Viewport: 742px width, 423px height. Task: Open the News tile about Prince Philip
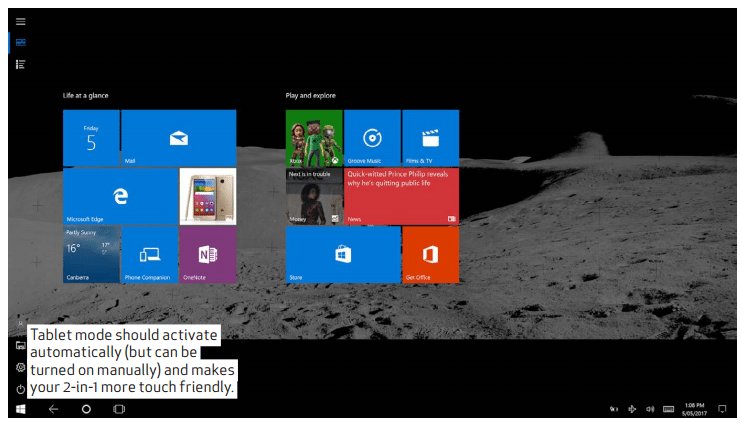click(402, 196)
